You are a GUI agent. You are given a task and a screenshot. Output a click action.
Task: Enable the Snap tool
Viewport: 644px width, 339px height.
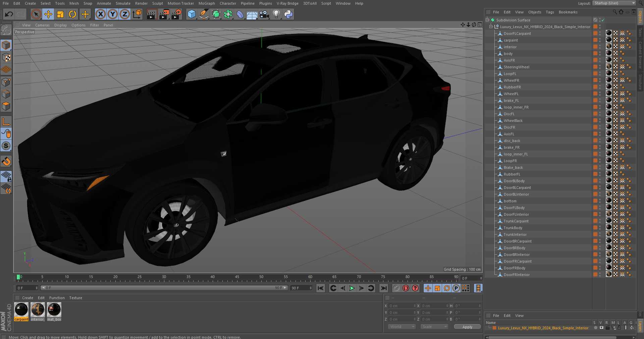(x=6, y=162)
